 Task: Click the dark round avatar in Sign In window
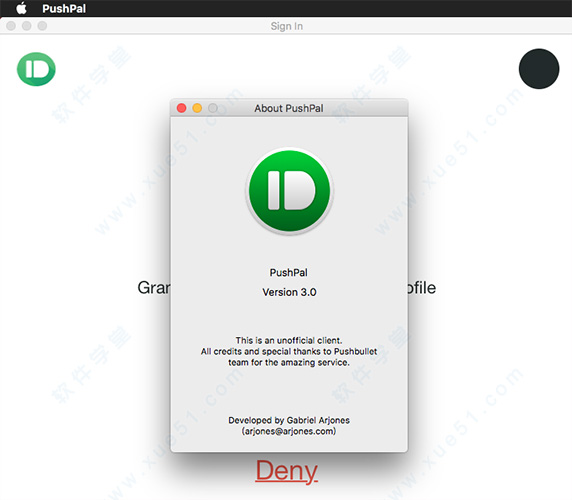click(539, 69)
